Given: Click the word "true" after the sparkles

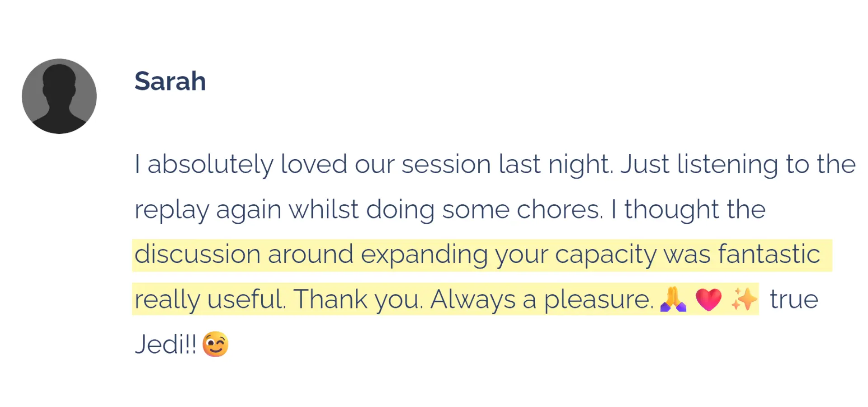Looking at the screenshot, I should pyautogui.click(x=794, y=299).
